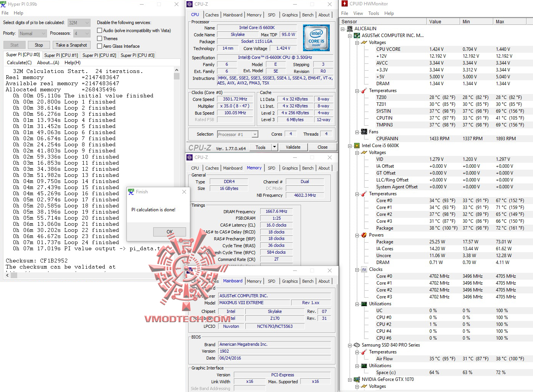The width and height of the screenshot is (533, 392).
Task: Click the Clocks icon in HWMonitor tree
Action: [x=364, y=269]
